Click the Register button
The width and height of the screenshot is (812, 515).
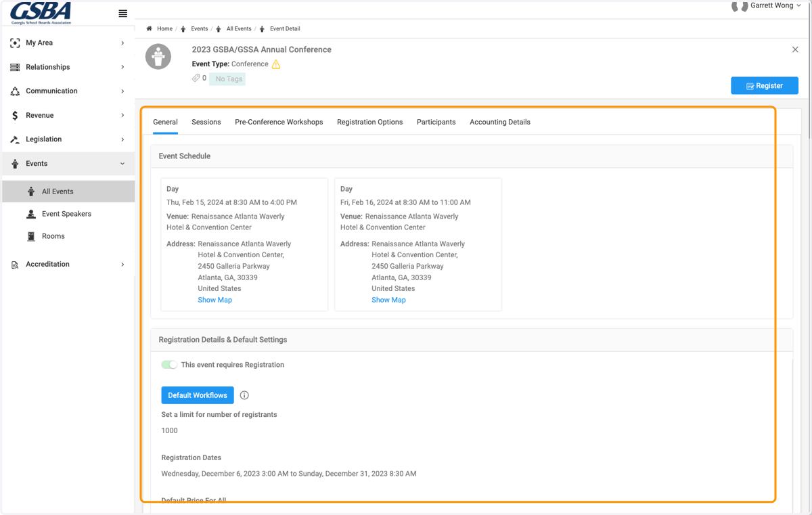tap(765, 86)
